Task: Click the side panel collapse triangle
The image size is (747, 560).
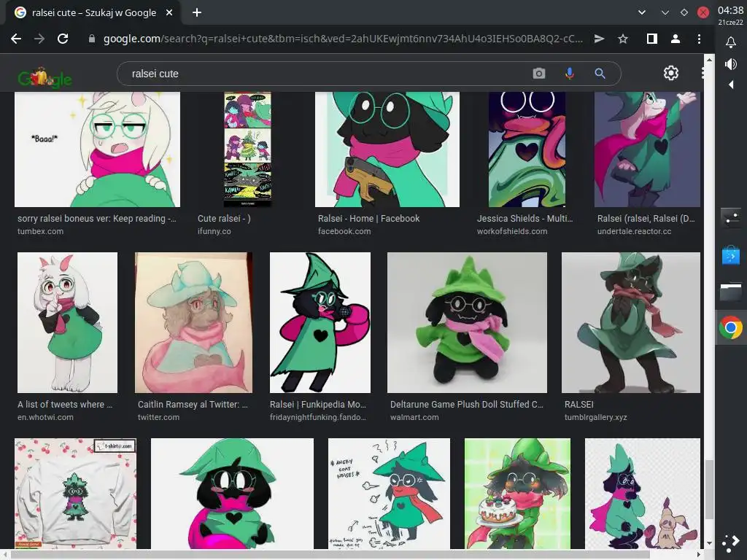Action: pyautogui.click(x=731, y=85)
